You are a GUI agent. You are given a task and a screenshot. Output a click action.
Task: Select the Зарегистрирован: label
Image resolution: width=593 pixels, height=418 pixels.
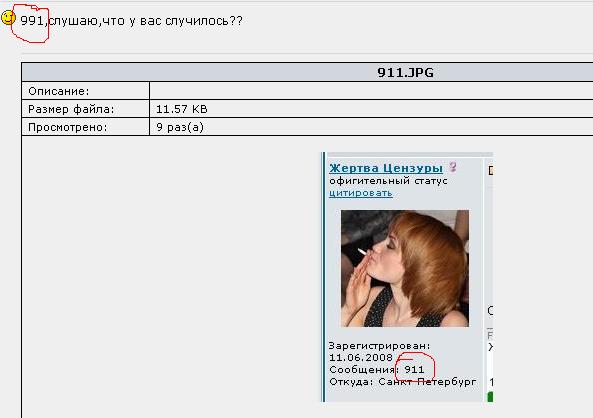pos(379,345)
